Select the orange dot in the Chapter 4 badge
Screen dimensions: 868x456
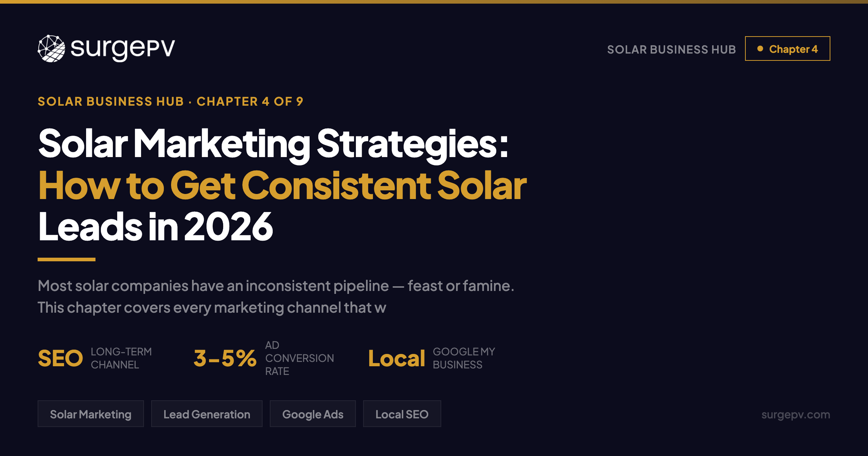tap(761, 48)
